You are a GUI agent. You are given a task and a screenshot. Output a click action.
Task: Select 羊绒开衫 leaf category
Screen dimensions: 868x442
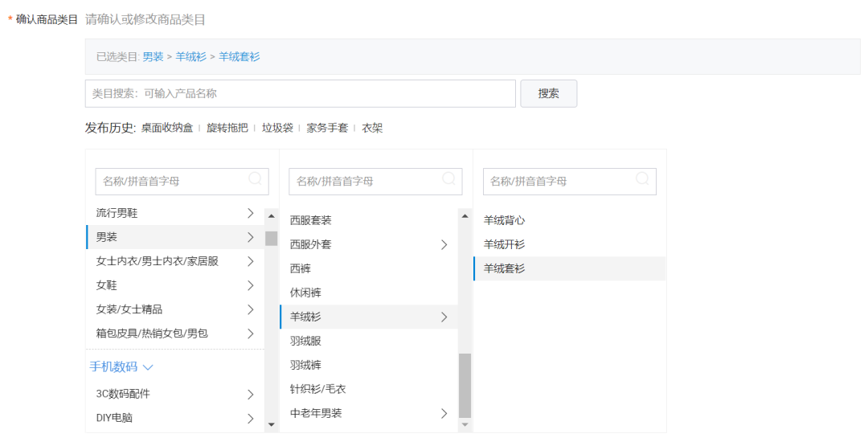[570, 244]
